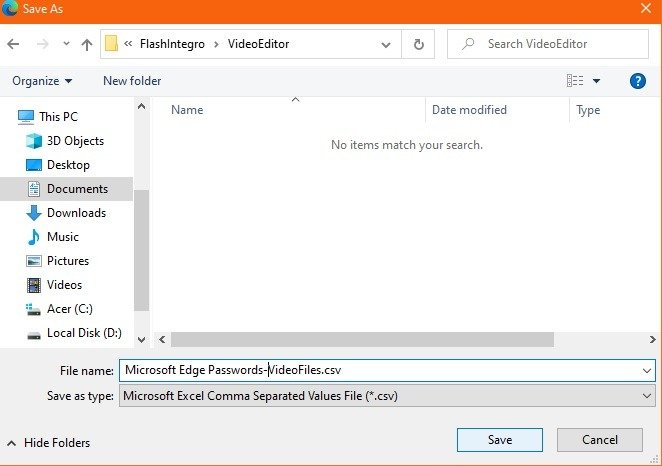
Task: Click the folder icon in address bar
Action: [111, 43]
